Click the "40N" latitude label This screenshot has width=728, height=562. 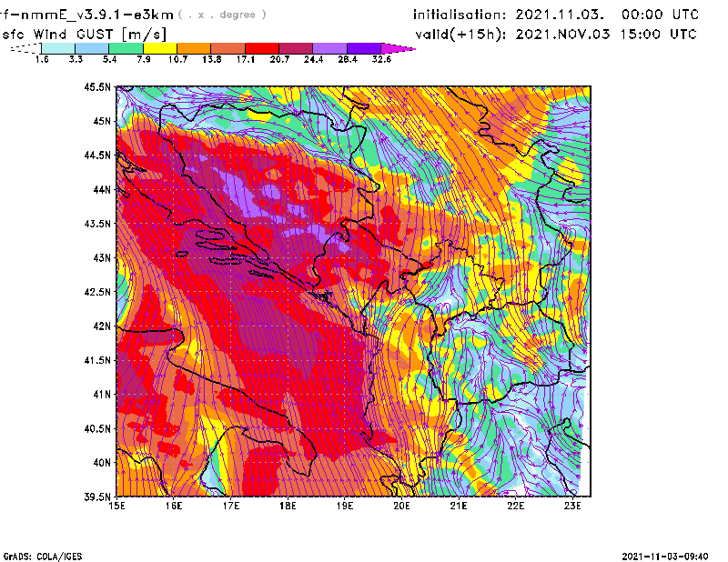(102, 463)
